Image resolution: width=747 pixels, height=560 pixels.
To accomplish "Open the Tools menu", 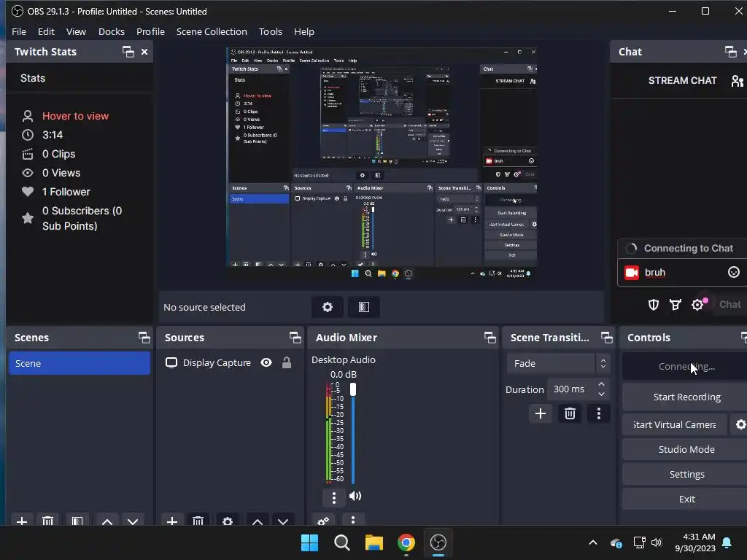I will tap(271, 32).
